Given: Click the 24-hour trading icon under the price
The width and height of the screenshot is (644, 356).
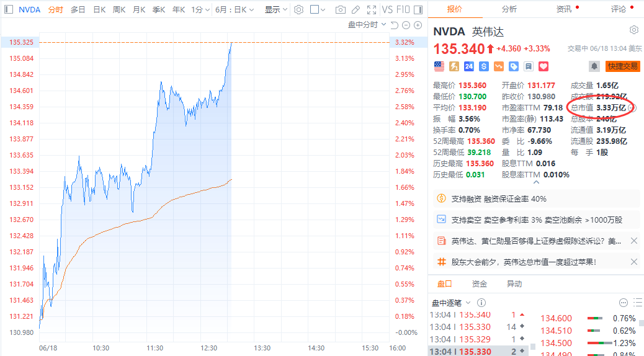Looking at the screenshot, I should tap(469, 66).
